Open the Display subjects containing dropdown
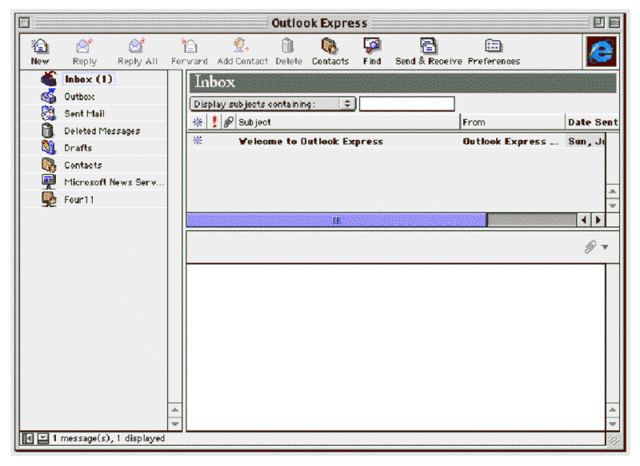 (272, 104)
